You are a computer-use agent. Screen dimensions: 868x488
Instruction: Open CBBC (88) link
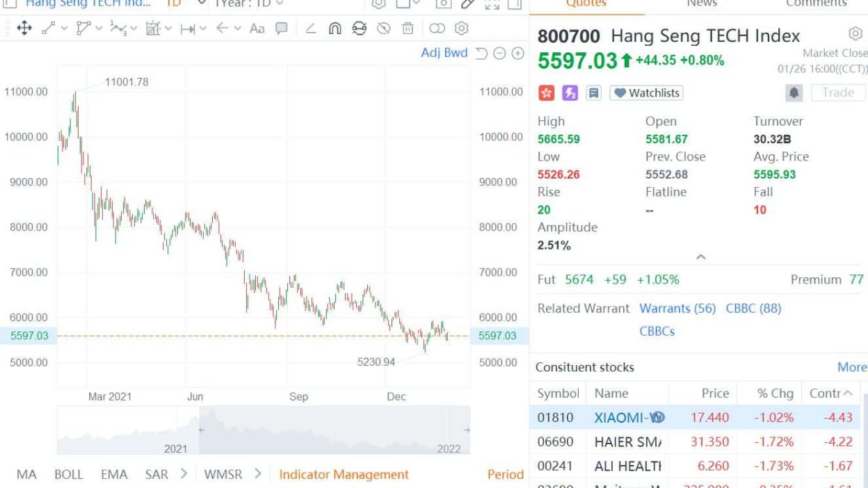(x=753, y=308)
